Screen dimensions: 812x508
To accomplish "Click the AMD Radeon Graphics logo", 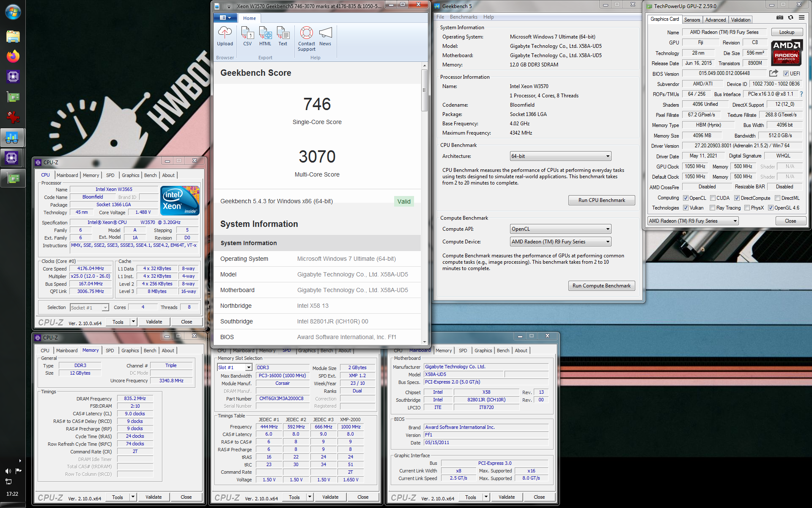I will point(786,52).
